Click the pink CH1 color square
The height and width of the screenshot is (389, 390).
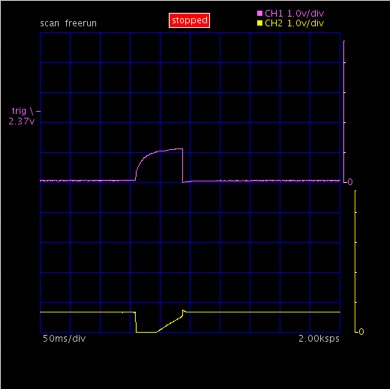260,14
